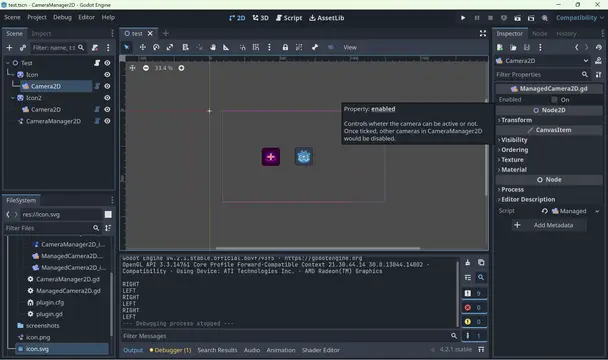608x360 pixels.
Task: Switch to the 3D workspace
Action: click(x=261, y=18)
